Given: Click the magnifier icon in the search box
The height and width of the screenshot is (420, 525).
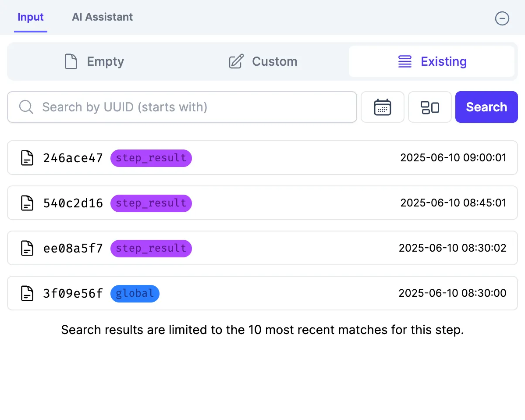Looking at the screenshot, I should 26,107.
